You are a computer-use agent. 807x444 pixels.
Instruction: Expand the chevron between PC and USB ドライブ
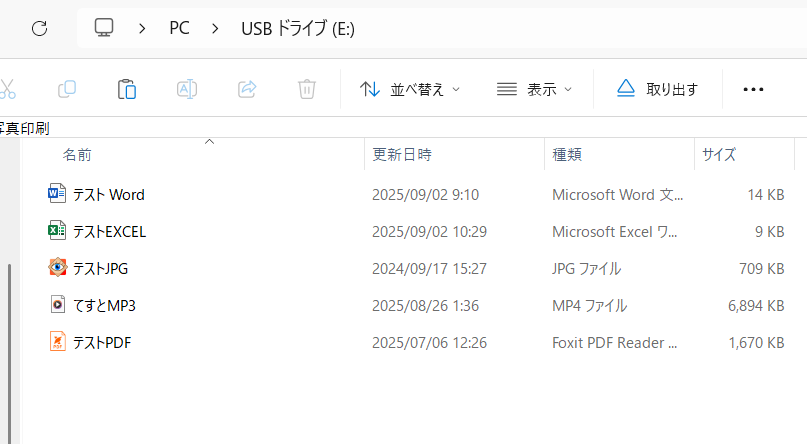[215, 28]
